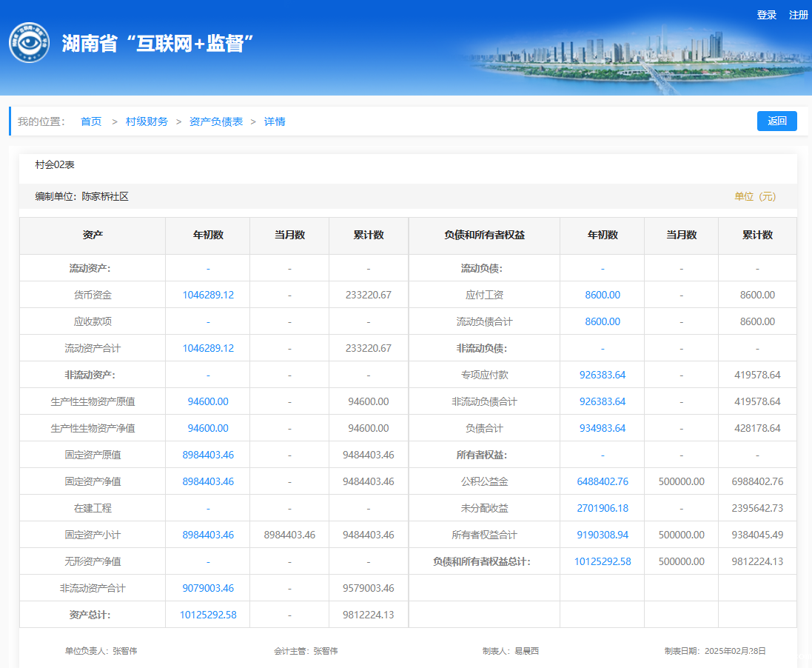Click 所有者权益合计 opening value 9190308.94
Screen dimensions: 812x668
click(x=603, y=535)
